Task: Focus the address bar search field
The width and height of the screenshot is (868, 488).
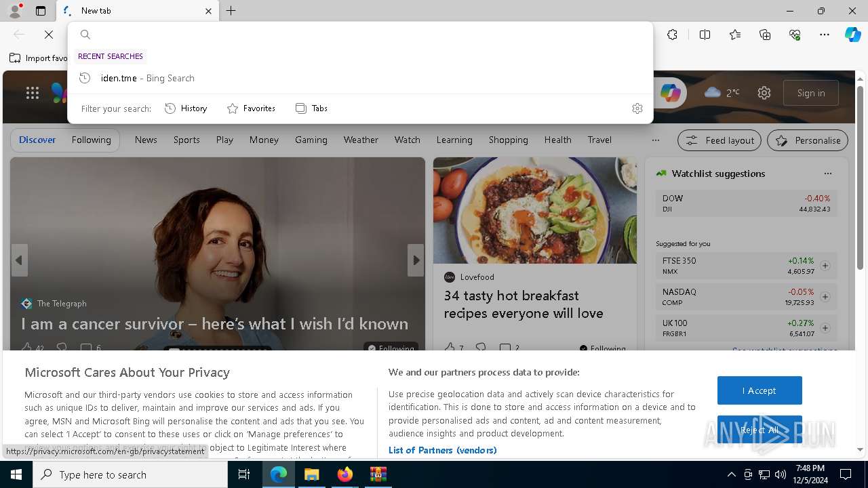Action: [360, 35]
